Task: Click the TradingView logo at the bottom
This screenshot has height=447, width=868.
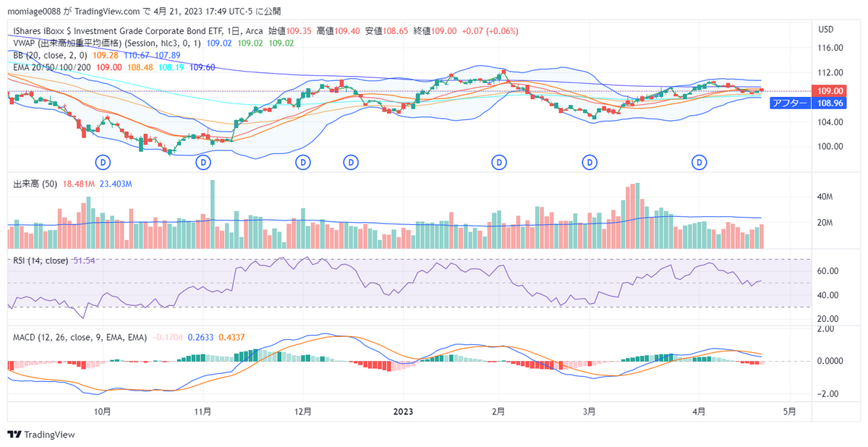Action: click(x=41, y=435)
